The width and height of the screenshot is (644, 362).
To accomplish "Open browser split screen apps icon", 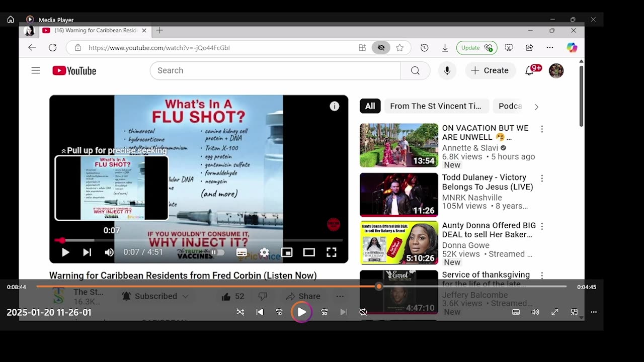I will pos(362,48).
